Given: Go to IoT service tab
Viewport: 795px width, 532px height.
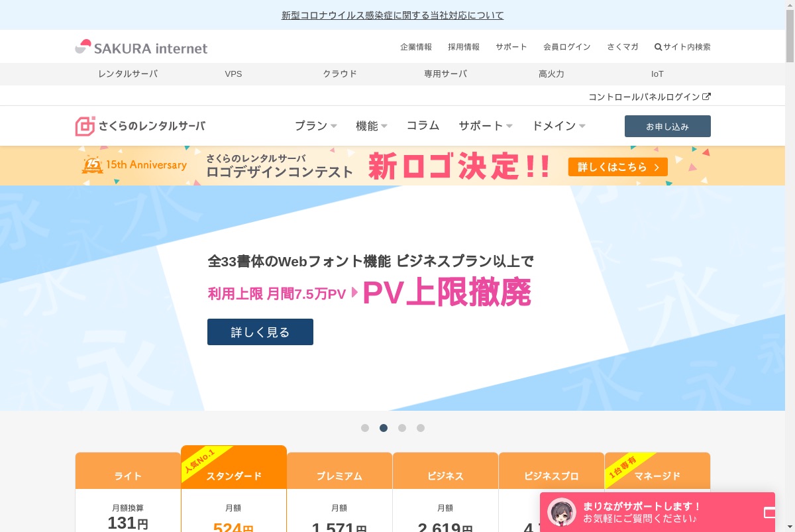Looking at the screenshot, I should tap(657, 74).
